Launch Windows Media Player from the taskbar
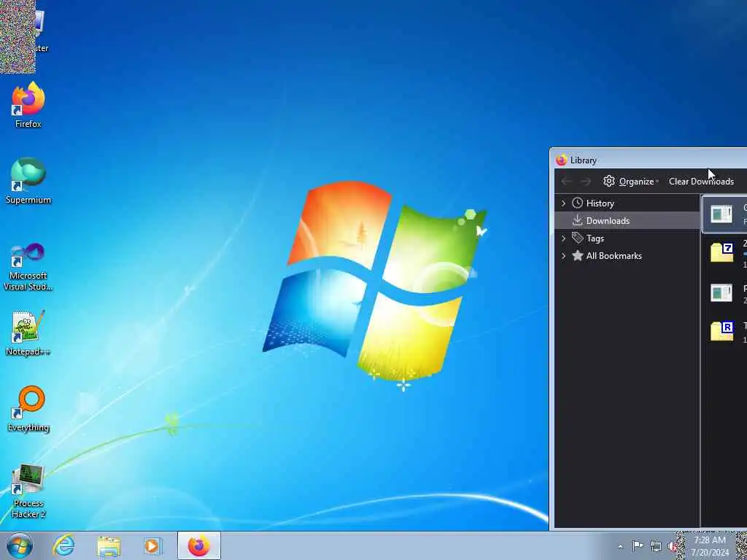Screen dimensions: 747x560 point(153,545)
